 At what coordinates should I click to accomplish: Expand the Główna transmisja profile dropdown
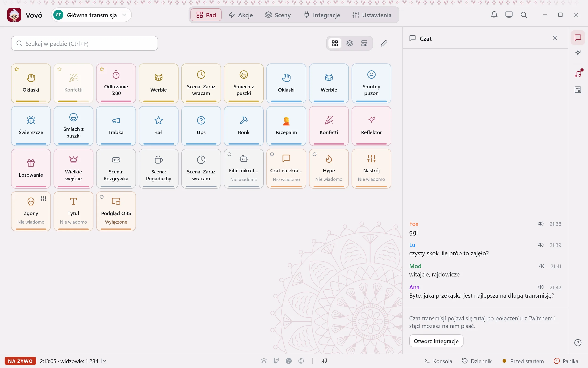coord(91,15)
